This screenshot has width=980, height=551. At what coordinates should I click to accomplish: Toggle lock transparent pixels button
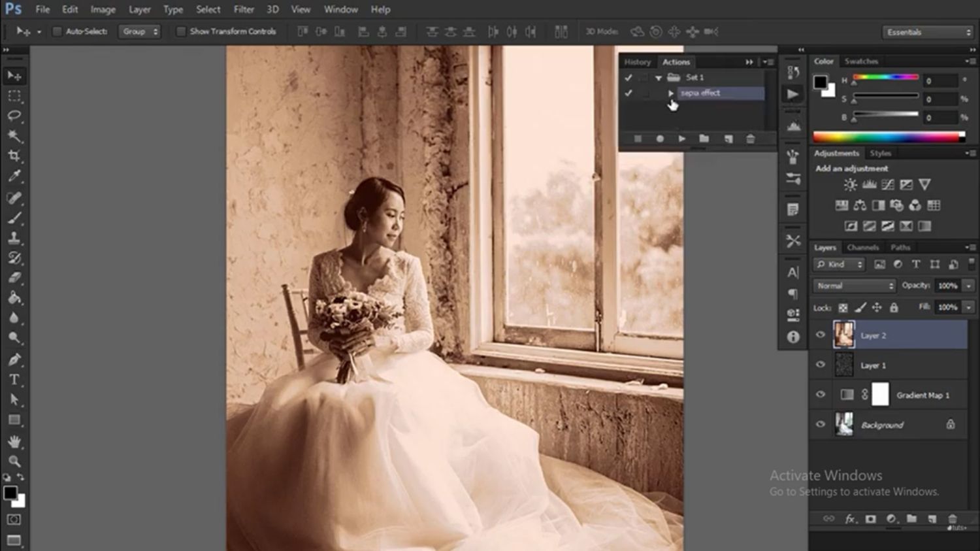coord(843,308)
